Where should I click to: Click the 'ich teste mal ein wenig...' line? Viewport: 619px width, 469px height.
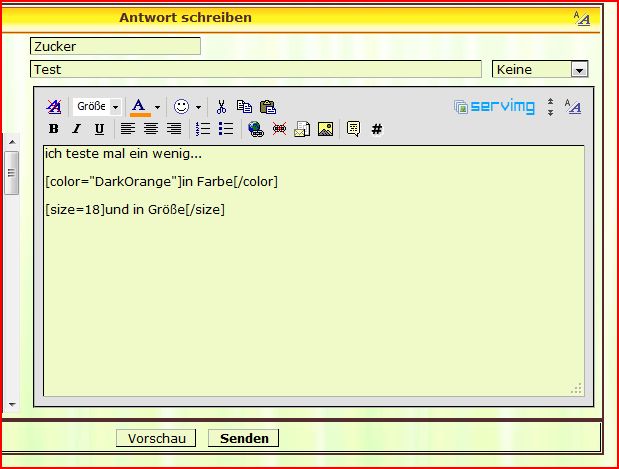tap(123, 154)
